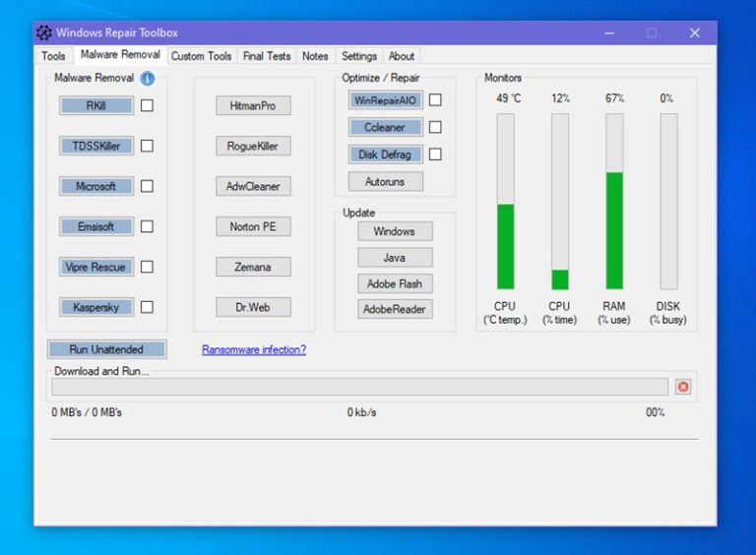Update Java
Viewport: 756px width, 555px height.
[x=395, y=257]
